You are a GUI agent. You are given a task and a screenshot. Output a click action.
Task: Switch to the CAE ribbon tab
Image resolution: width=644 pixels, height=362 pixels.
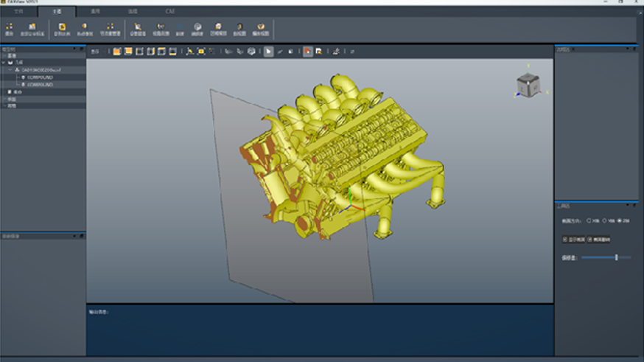click(170, 12)
